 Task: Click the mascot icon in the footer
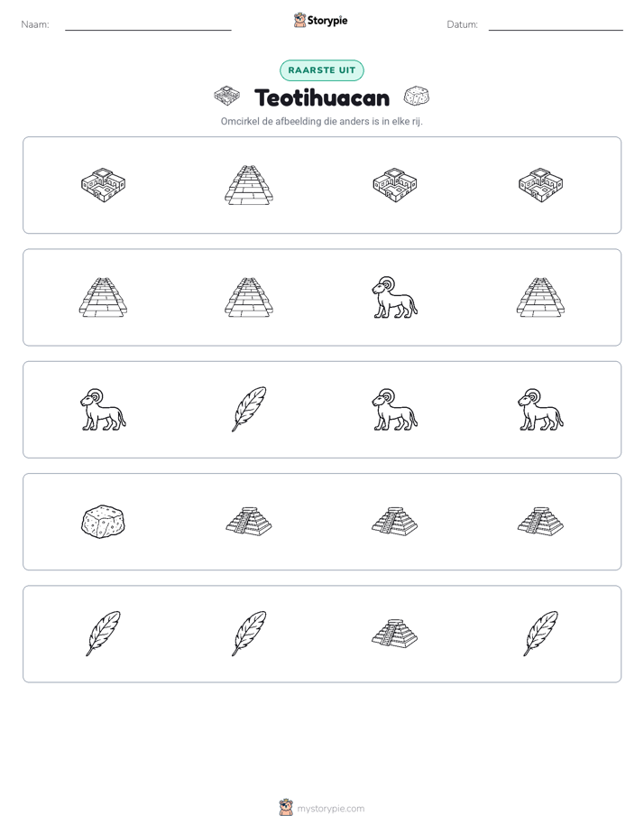pos(286,808)
